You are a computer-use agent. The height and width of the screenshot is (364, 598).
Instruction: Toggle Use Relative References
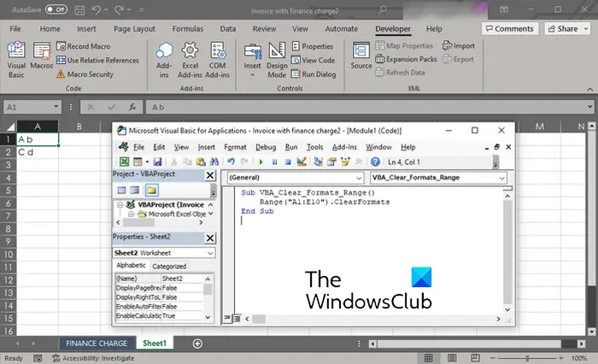[97, 61]
